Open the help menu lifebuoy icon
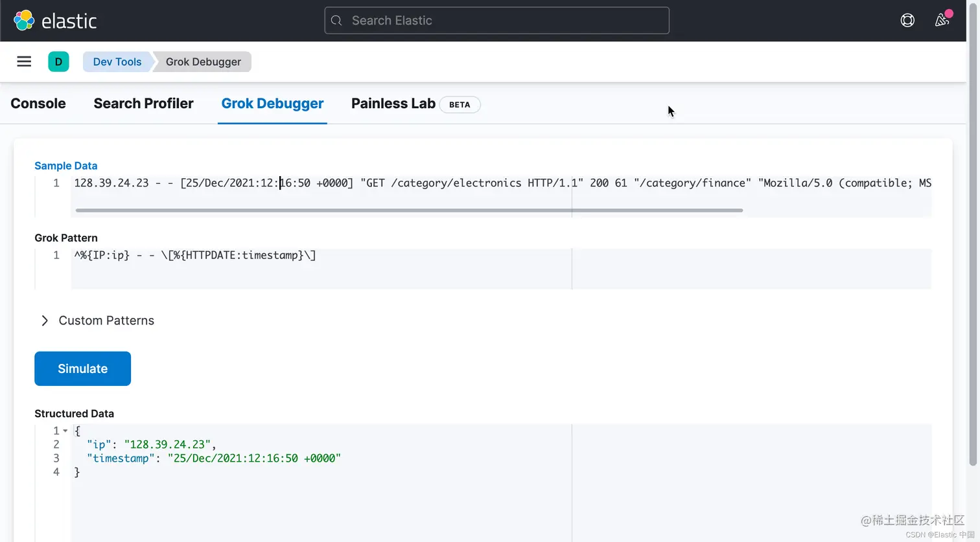Viewport: 980px width, 542px height. pos(907,20)
